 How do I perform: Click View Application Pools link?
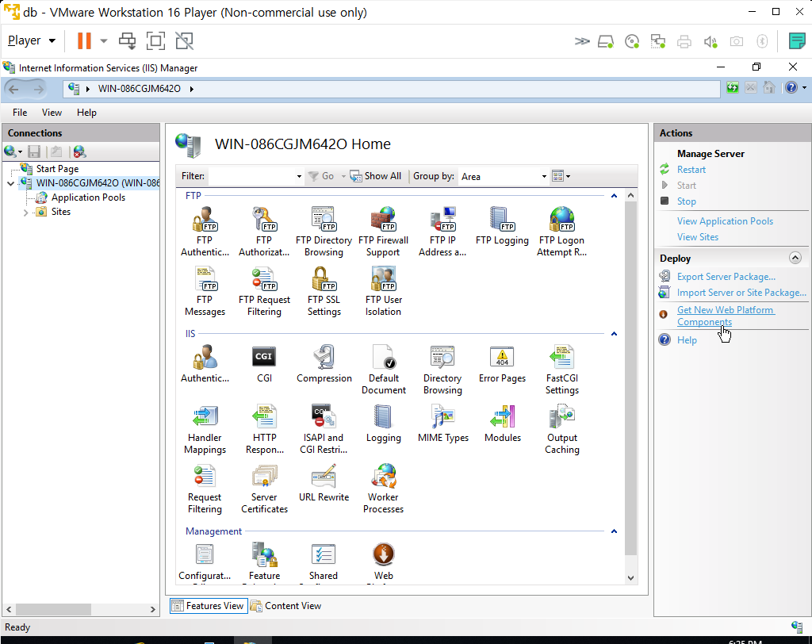(x=725, y=221)
